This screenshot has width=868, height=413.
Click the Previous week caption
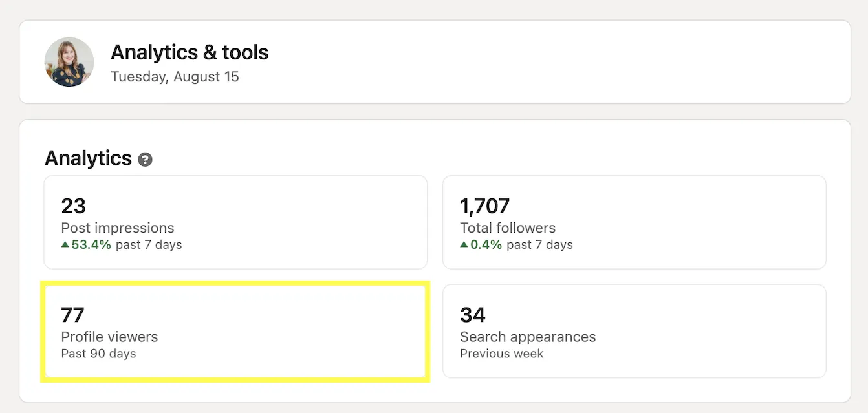click(x=501, y=354)
